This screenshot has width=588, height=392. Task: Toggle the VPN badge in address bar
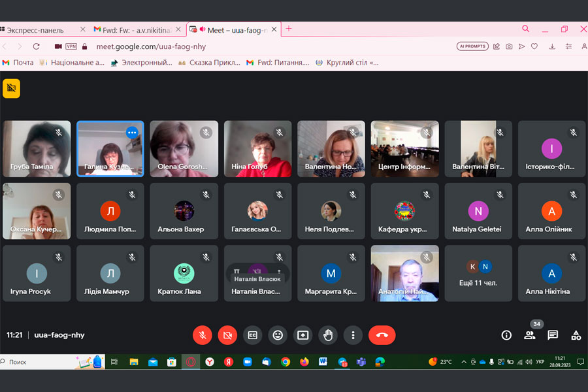tap(71, 46)
